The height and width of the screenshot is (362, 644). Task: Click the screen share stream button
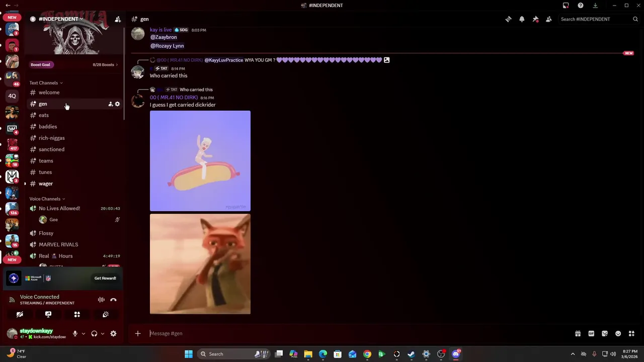tap(48, 314)
